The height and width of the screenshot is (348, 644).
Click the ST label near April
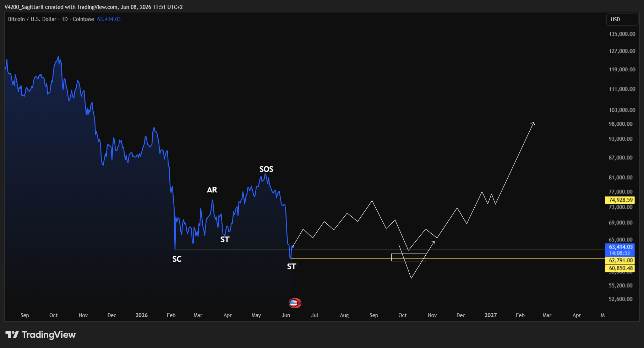pos(225,239)
